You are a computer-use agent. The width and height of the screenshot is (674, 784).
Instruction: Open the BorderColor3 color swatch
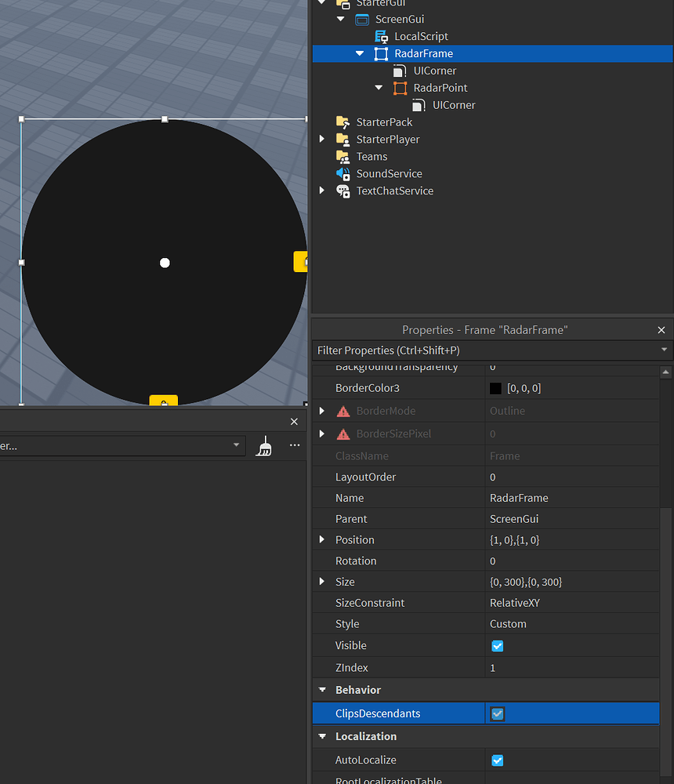click(x=496, y=387)
